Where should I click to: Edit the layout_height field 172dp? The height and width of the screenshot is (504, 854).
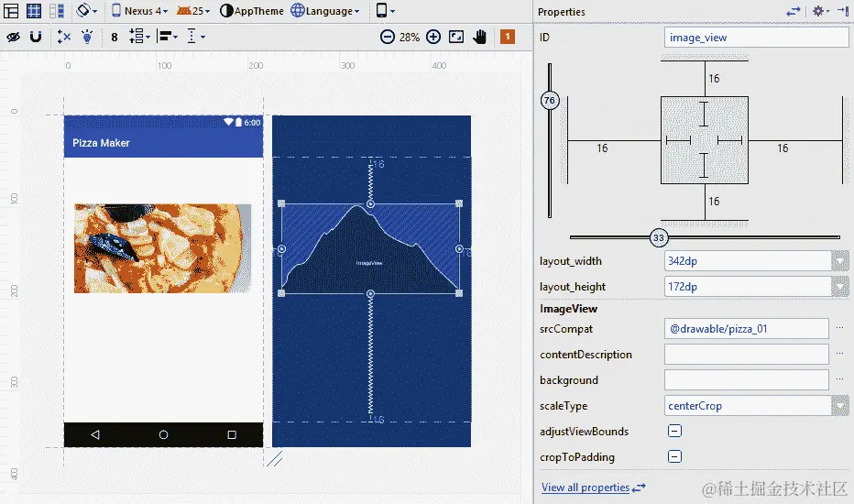(748, 287)
